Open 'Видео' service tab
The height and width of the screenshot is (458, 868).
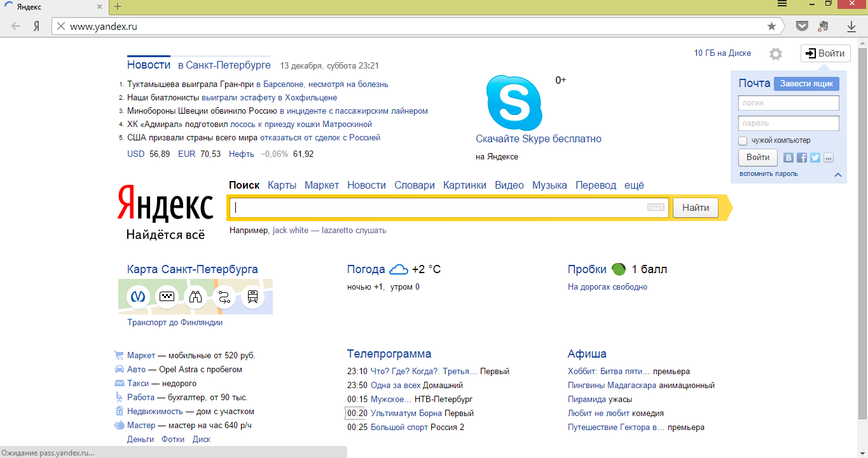509,185
